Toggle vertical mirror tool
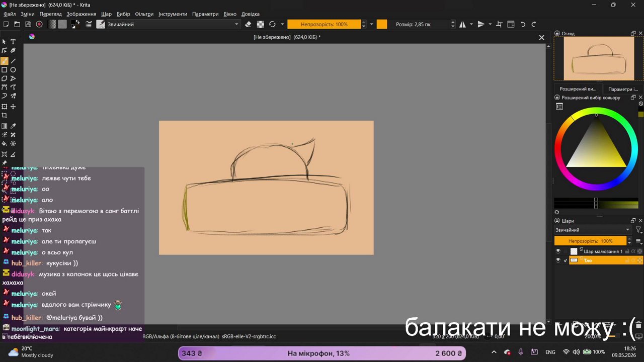The image size is (644, 362). tap(480, 24)
